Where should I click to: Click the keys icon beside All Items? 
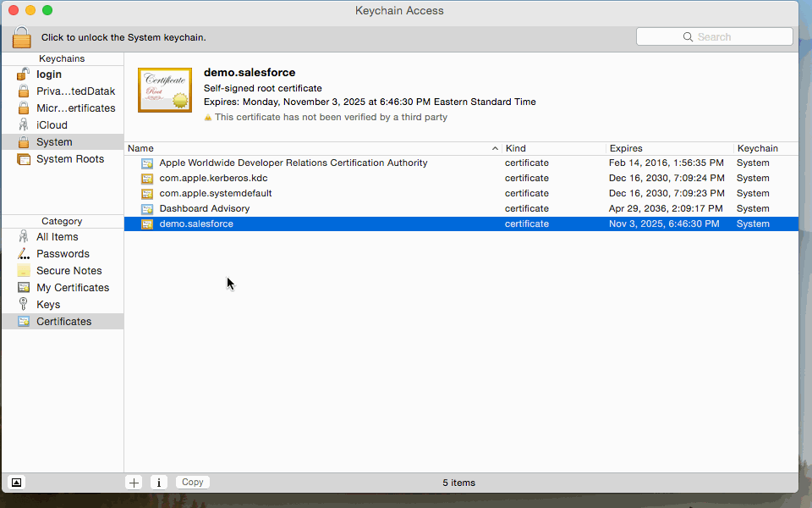[24, 237]
